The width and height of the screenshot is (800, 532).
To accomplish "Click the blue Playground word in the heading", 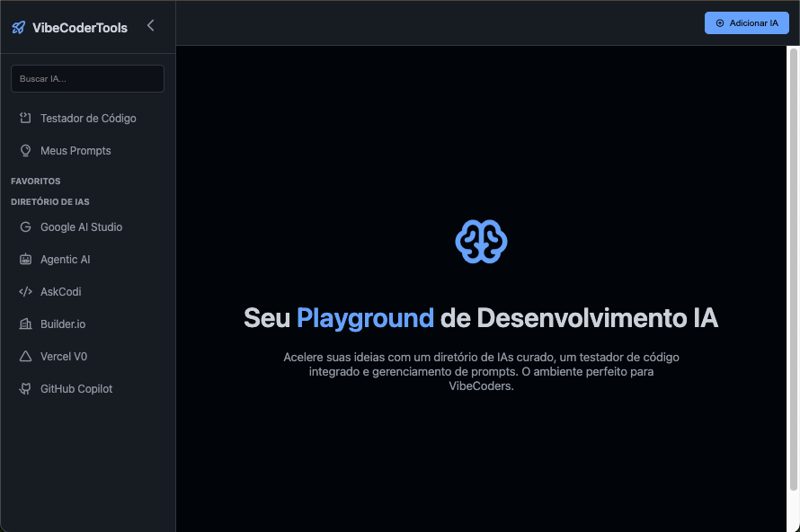I will [x=365, y=318].
